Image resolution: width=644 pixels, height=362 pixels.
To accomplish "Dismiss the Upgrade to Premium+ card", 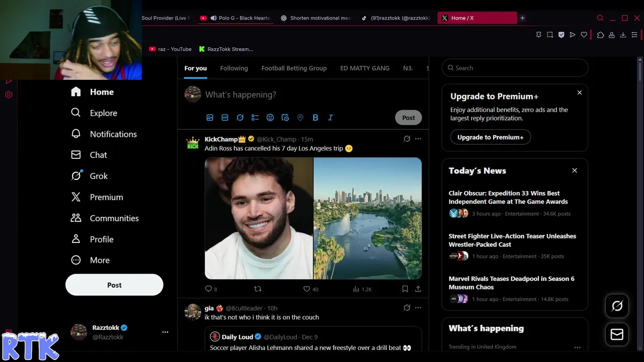I will pyautogui.click(x=580, y=93).
